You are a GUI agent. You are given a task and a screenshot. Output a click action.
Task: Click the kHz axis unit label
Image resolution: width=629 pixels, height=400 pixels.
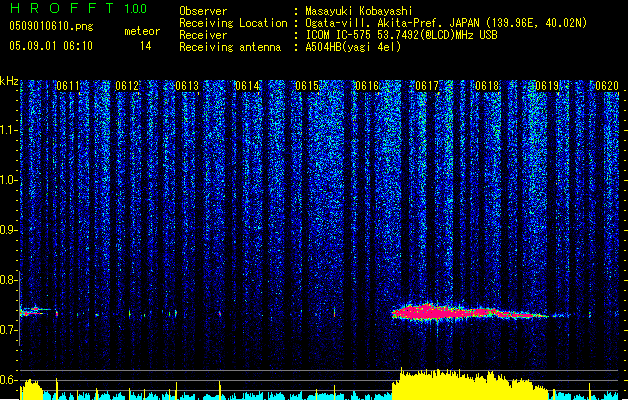[9, 81]
